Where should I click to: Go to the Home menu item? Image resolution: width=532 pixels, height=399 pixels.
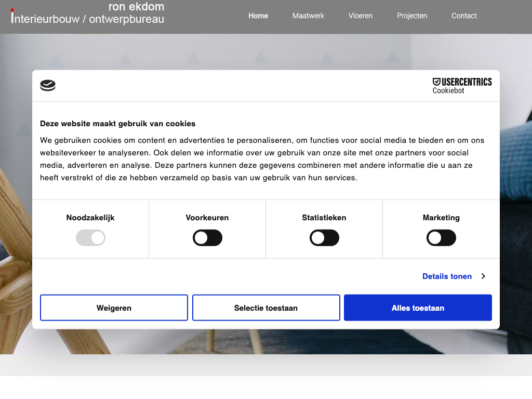pyautogui.click(x=258, y=16)
